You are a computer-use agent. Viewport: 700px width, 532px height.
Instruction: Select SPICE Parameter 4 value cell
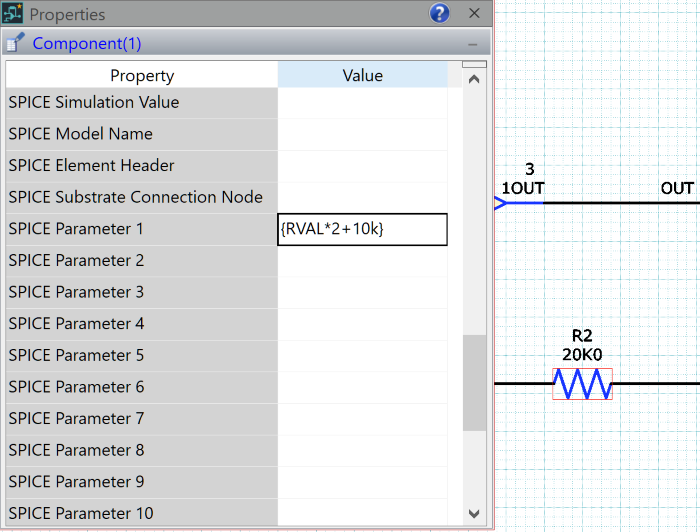pos(362,324)
